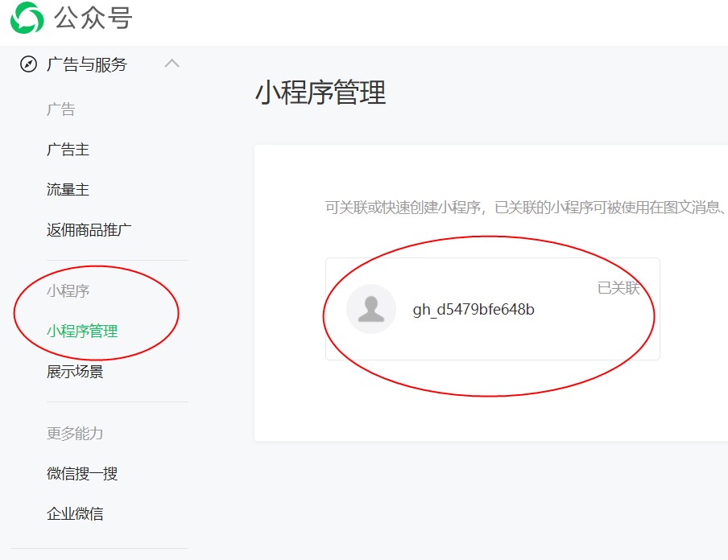728x560 pixels.
Task: Collapse the 广告与服务 section via its chevron
Action: [x=172, y=64]
